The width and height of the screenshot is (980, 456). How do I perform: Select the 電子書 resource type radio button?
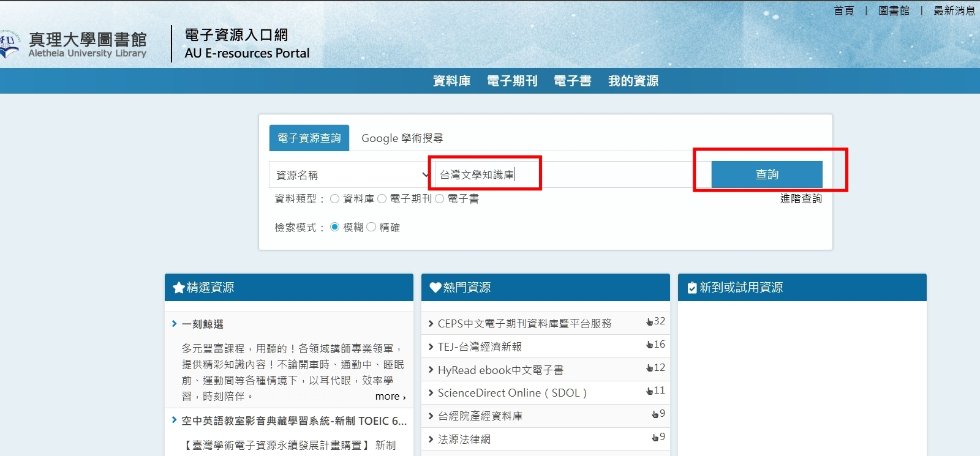click(439, 198)
